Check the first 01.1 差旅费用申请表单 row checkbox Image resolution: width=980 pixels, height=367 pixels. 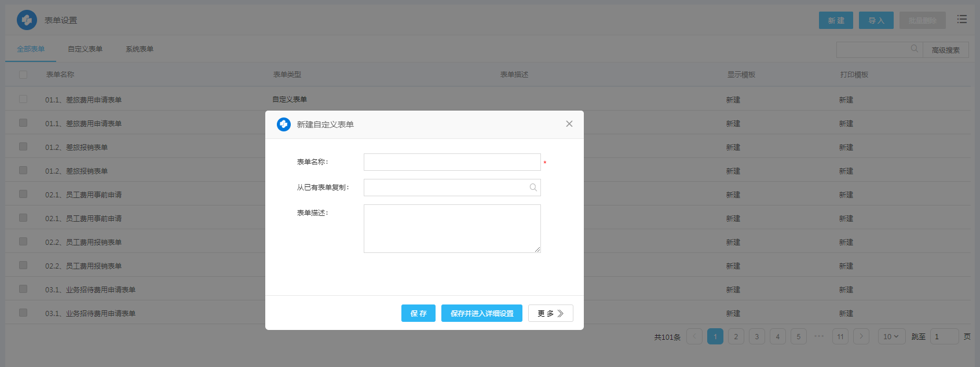[23, 99]
